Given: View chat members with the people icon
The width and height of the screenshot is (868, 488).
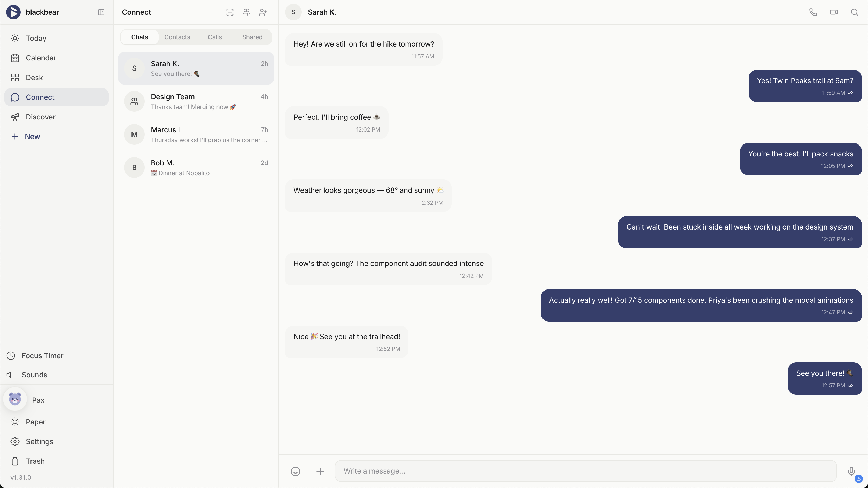Looking at the screenshot, I should [246, 12].
